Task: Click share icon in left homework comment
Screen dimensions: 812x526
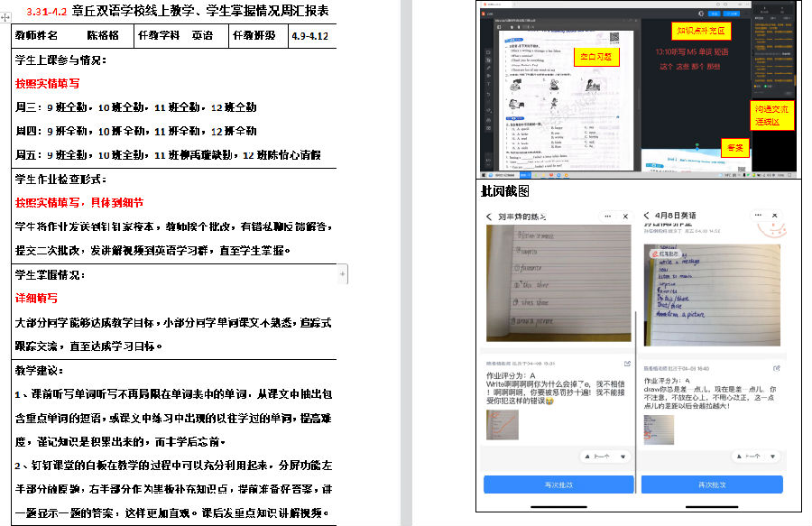Action: point(626,364)
